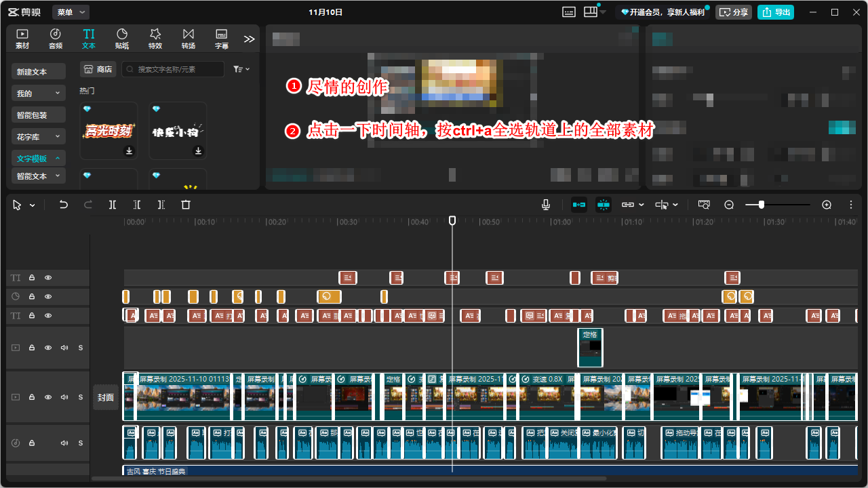The width and height of the screenshot is (868, 488).
Task: Lock the top text track
Action: (32, 278)
